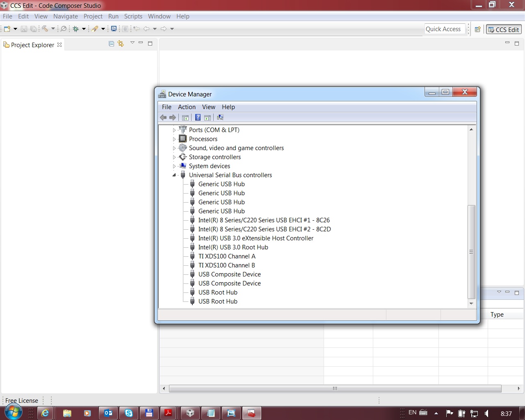Viewport: 525px width, 420px height.
Task: Select the Project Explorer tab
Action: [32, 45]
